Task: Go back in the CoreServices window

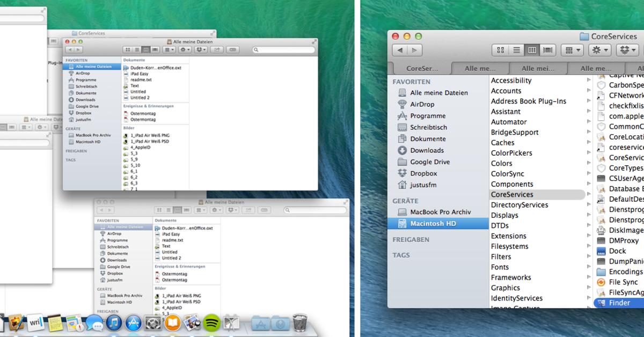Action: click(x=400, y=50)
